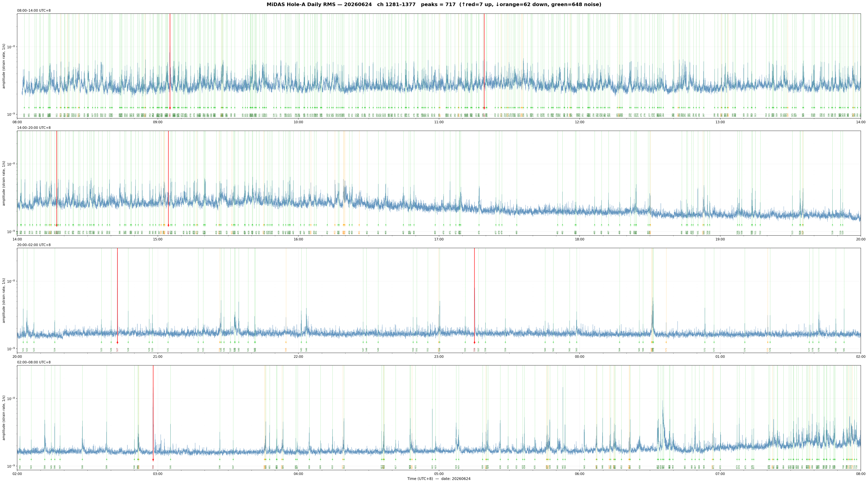868x483 pixels.
Task: Click the '16:00' time tick label
Action: tap(298, 239)
